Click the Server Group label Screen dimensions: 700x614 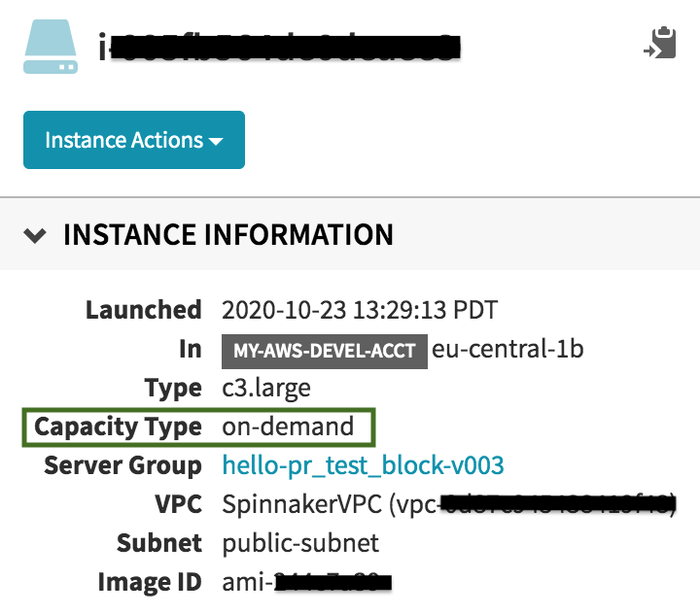122,466
